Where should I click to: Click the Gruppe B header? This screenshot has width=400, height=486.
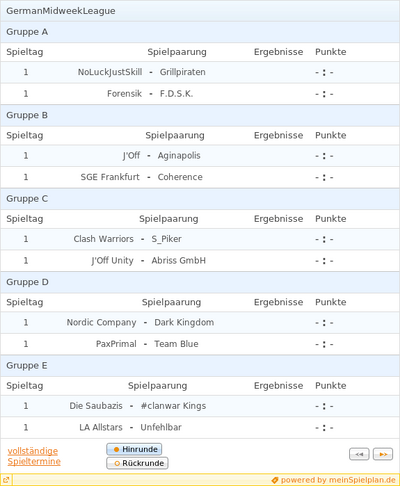tap(200, 115)
